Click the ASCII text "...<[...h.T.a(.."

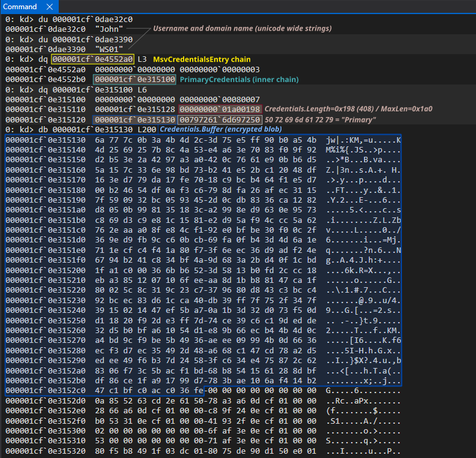[363, 371]
